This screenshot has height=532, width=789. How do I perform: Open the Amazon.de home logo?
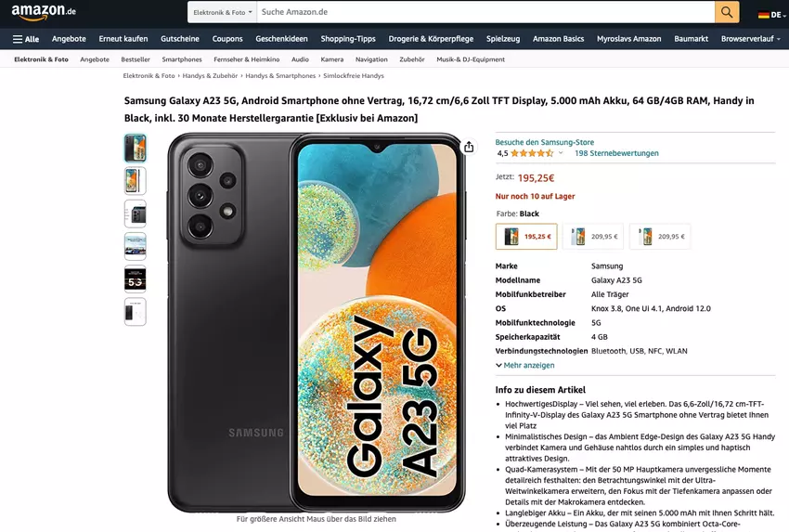click(x=44, y=11)
